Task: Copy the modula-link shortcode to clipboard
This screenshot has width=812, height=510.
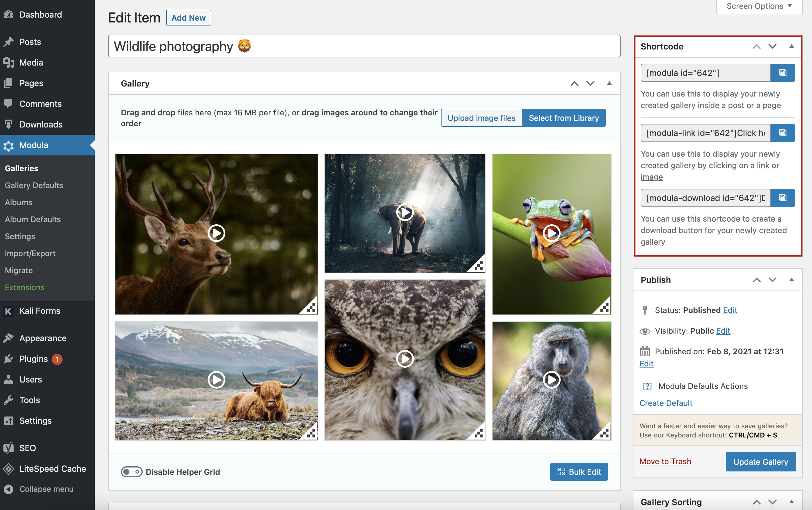Action: [x=783, y=132]
